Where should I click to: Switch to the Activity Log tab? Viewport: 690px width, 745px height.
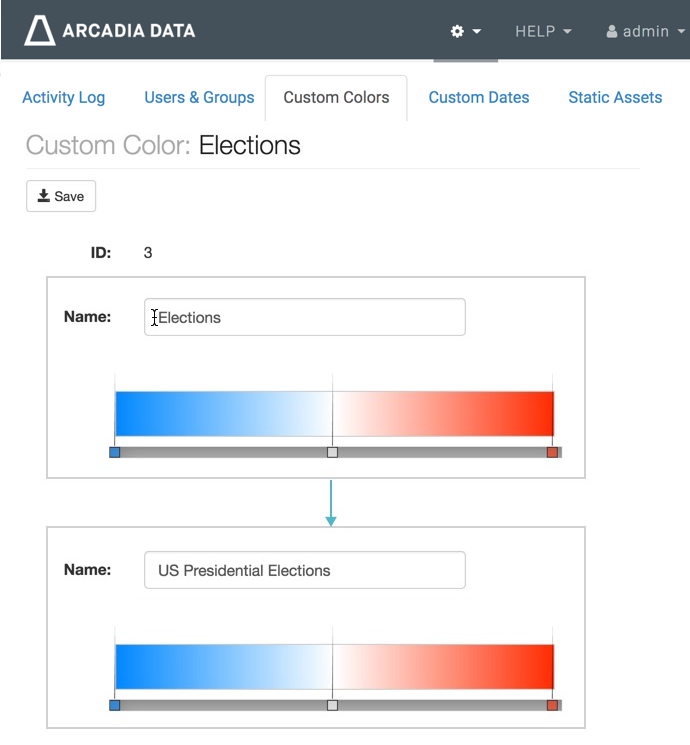point(64,97)
